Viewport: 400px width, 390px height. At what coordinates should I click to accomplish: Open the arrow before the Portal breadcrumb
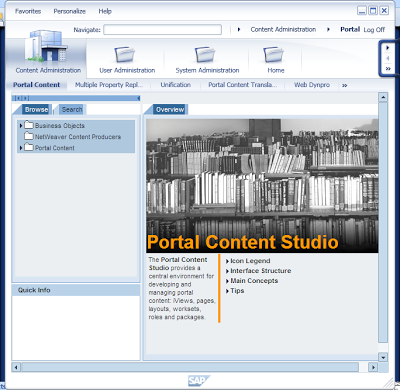coord(328,29)
